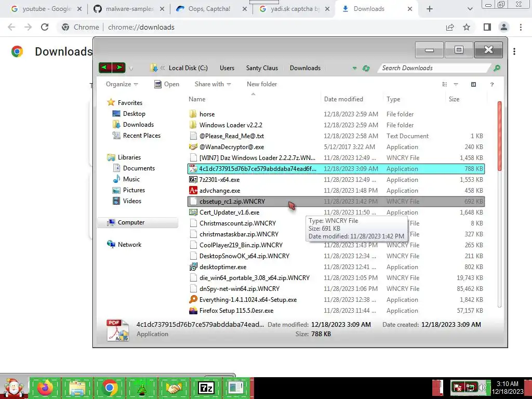Open Music library

tap(126, 179)
